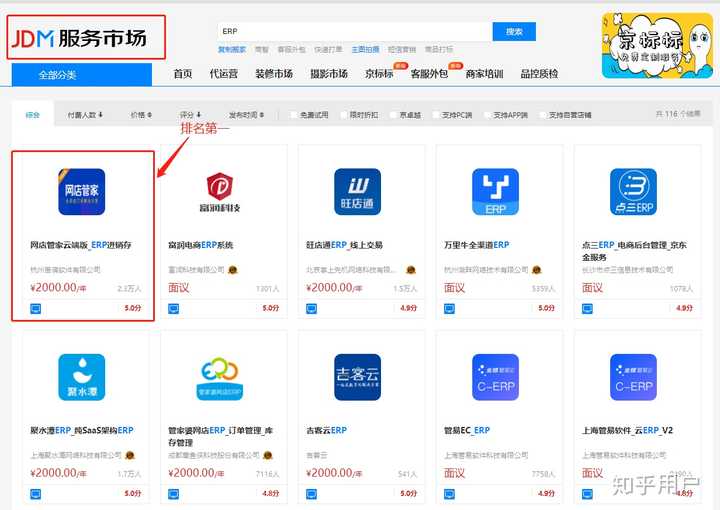This screenshot has height=510, width=720.
Task: Open the 万里牛 ERP logo
Action: (495, 192)
